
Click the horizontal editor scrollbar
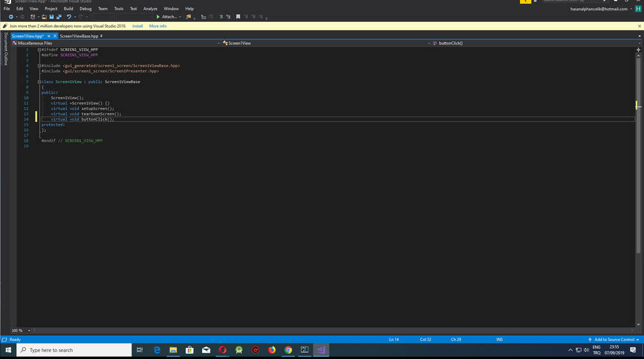333,330
